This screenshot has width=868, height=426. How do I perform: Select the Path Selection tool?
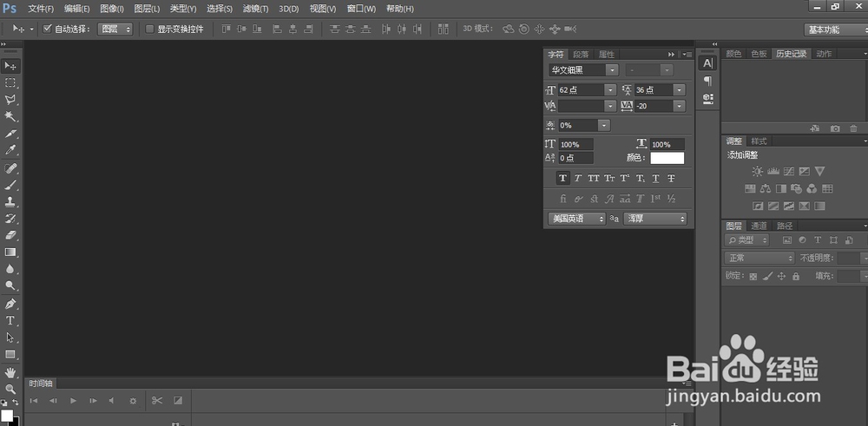coord(10,338)
